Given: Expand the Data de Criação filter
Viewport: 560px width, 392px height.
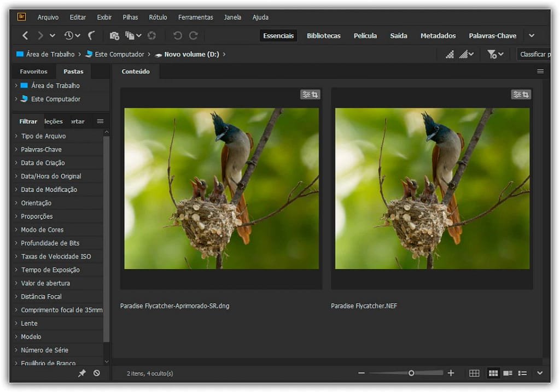Looking at the screenshot, I should (16, 162).
